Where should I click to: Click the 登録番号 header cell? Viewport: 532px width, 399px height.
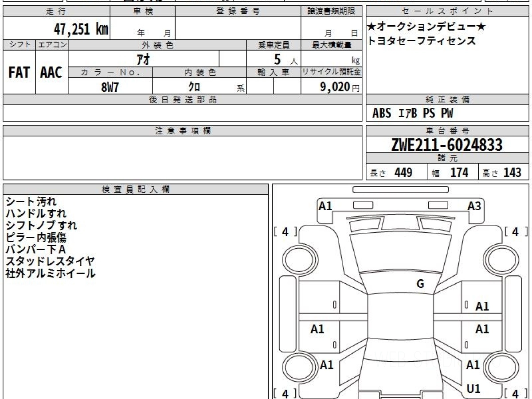238,12
